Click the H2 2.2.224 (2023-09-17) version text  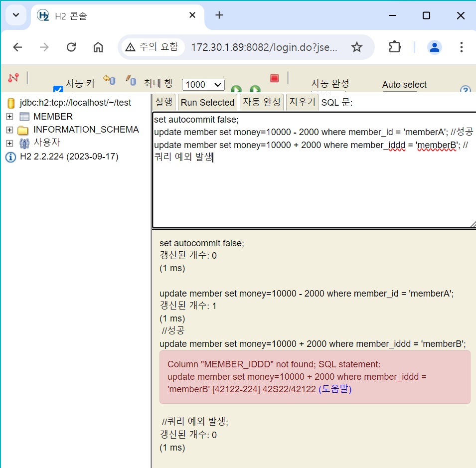[69, 156]
